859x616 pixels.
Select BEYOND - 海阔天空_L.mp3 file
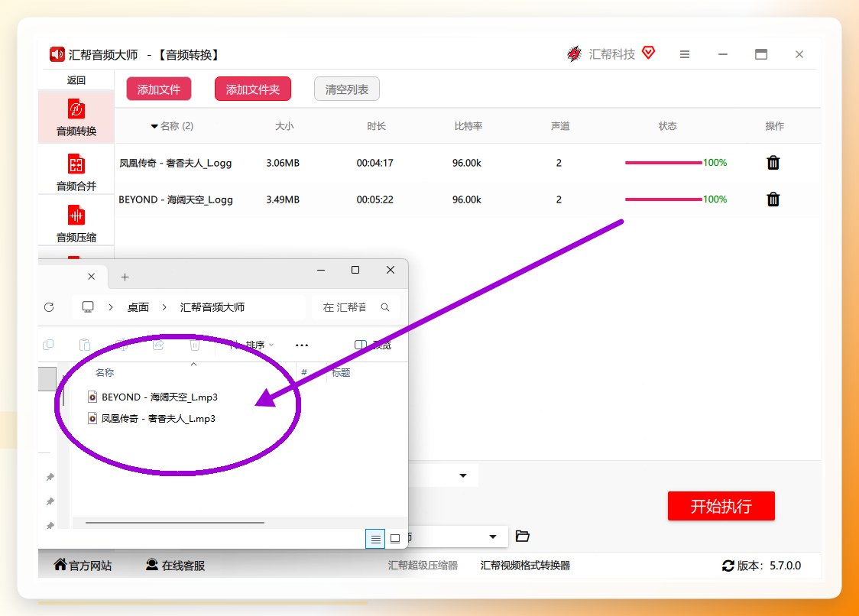pos(153,397)
